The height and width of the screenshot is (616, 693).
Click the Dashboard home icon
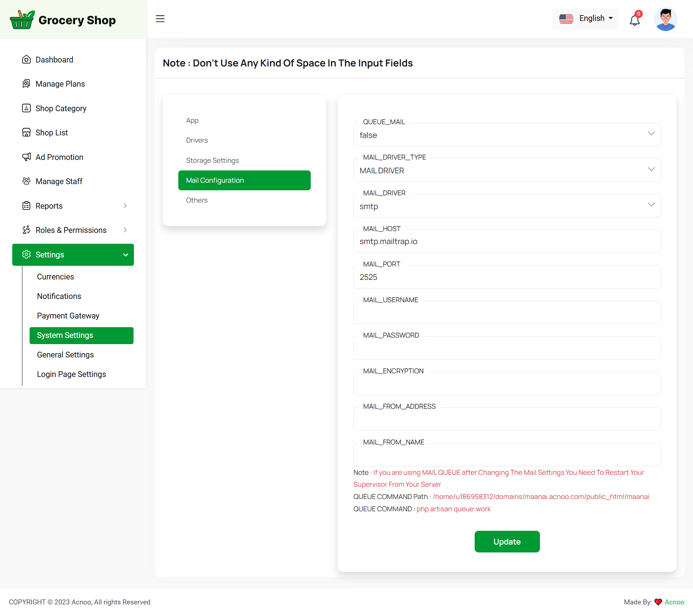click(26, 60)
